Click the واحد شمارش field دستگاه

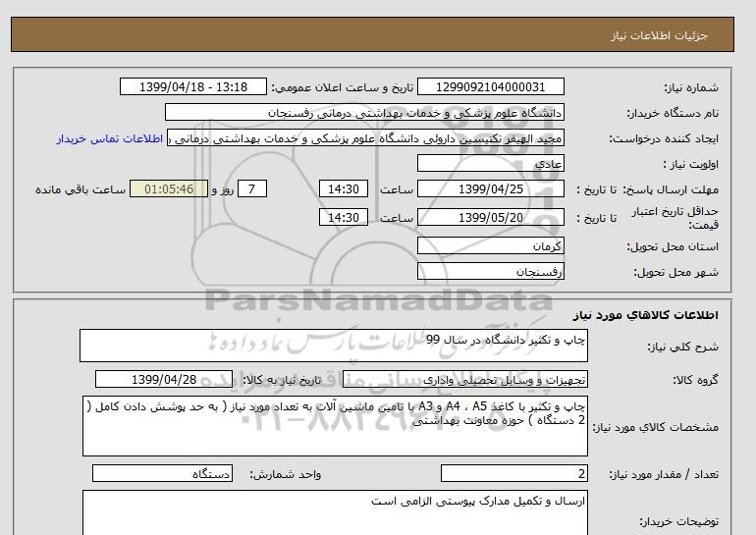tap(162, 473)
